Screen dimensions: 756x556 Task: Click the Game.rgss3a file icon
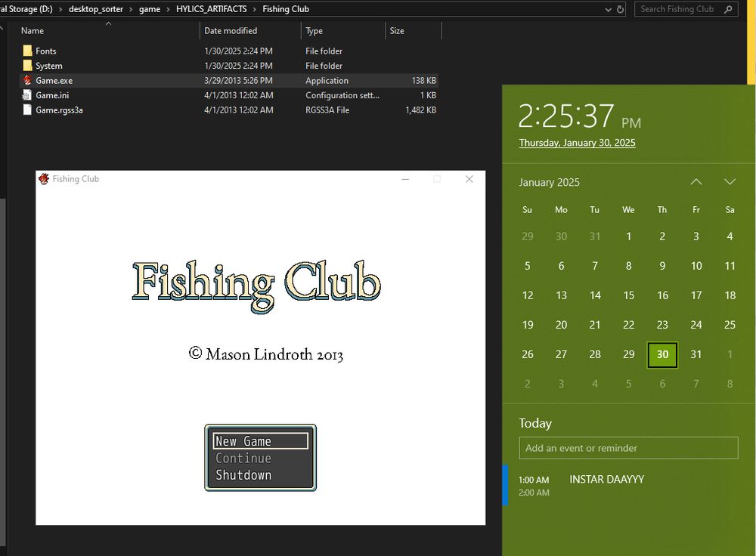27,110
